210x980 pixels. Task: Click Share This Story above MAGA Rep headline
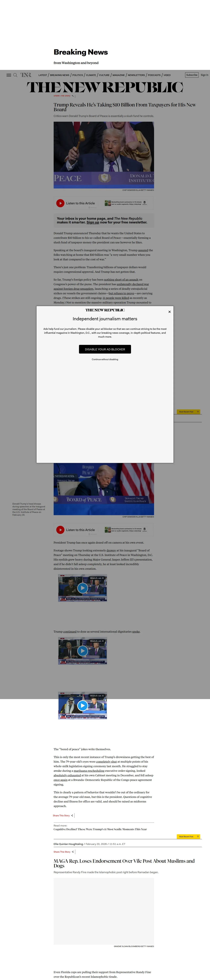click(64, 852)
